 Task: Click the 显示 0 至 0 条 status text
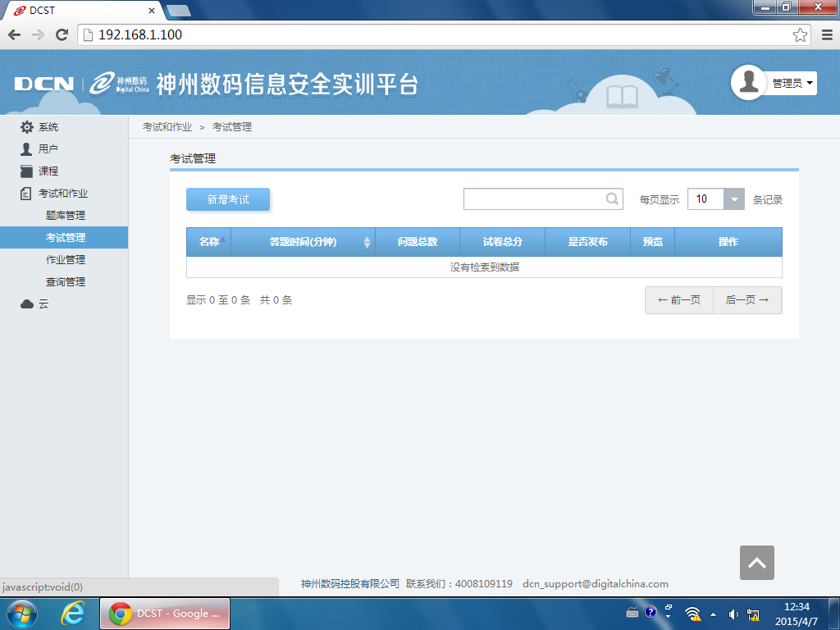click(x=218, y=300)
